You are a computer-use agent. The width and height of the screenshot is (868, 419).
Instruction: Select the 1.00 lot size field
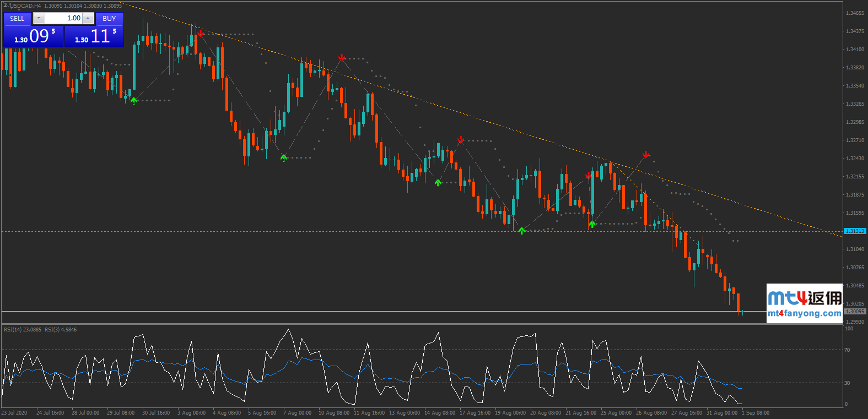coord(63,18)
